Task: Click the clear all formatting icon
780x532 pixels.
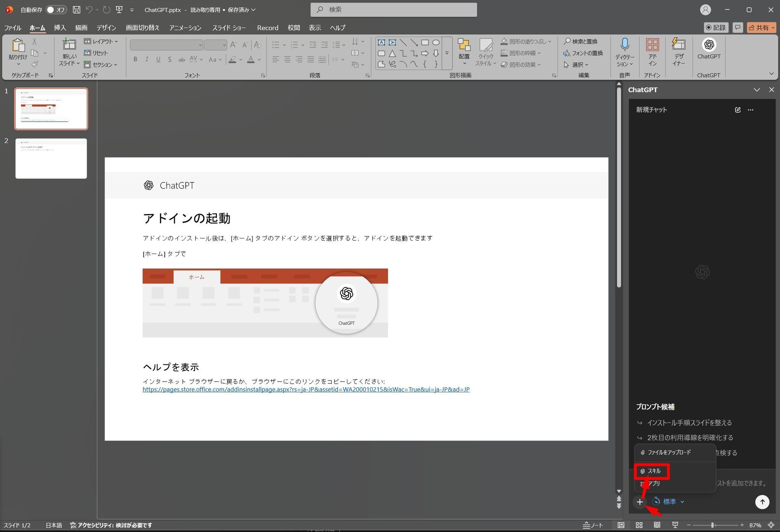Action: click(257, 45)
